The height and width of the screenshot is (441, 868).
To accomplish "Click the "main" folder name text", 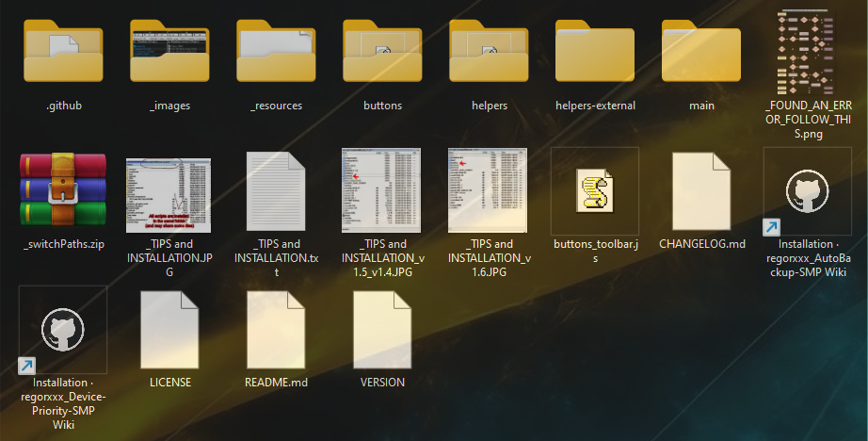I will click(701, 106).
